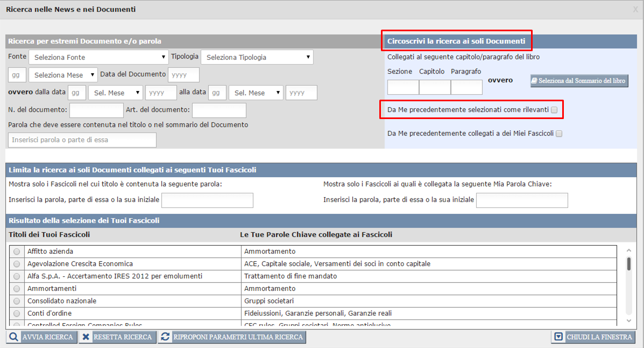The image size is (644, 348).
Task: Click the refresh icon on Riproponi Parametri
Action: (x=166, y=337)
